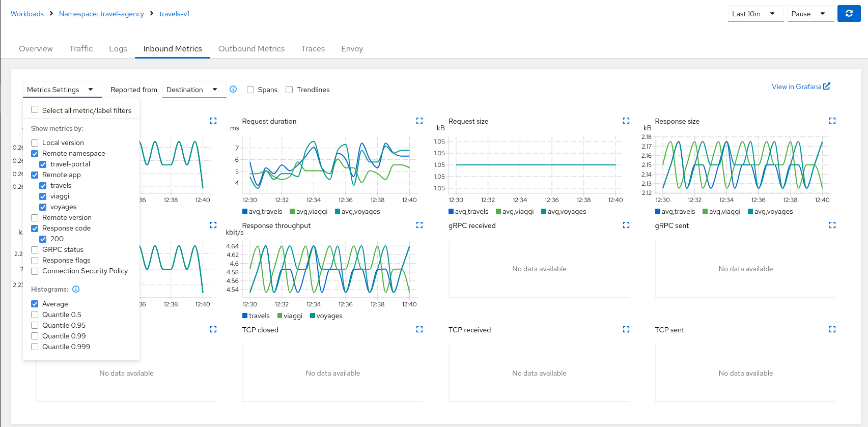Expand the Request duration chart
The image size is (868, 427).
[x=419, y=121]
